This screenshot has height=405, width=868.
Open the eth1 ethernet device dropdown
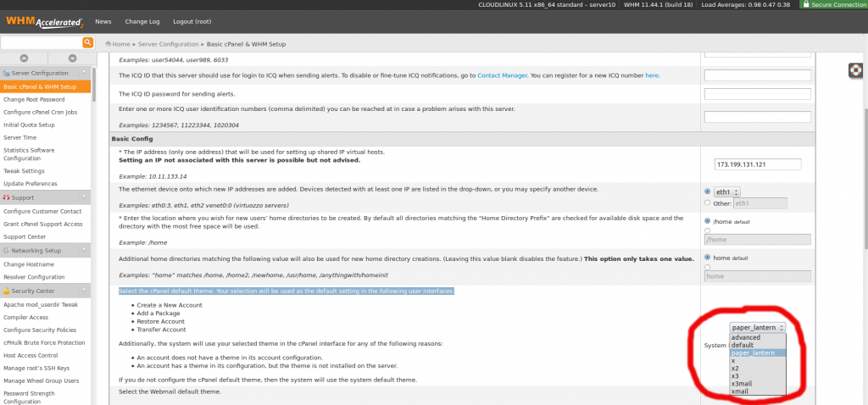726,192
